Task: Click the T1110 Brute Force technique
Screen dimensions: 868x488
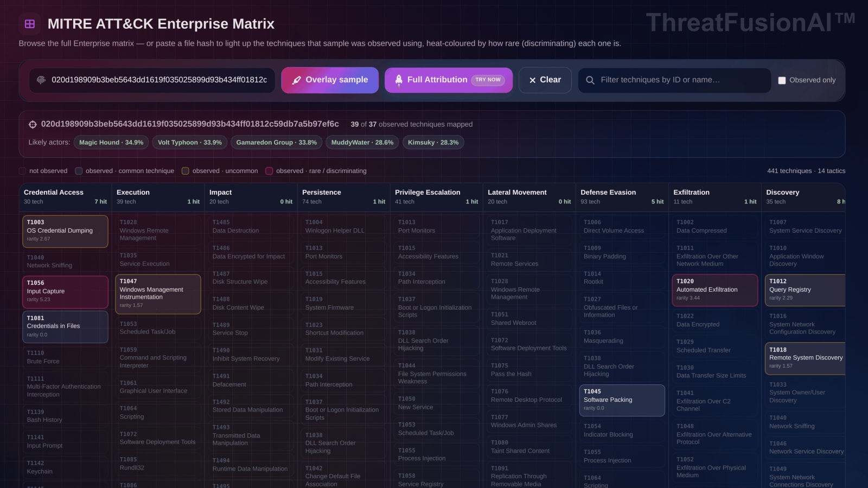Action: [x=65, y=357]
